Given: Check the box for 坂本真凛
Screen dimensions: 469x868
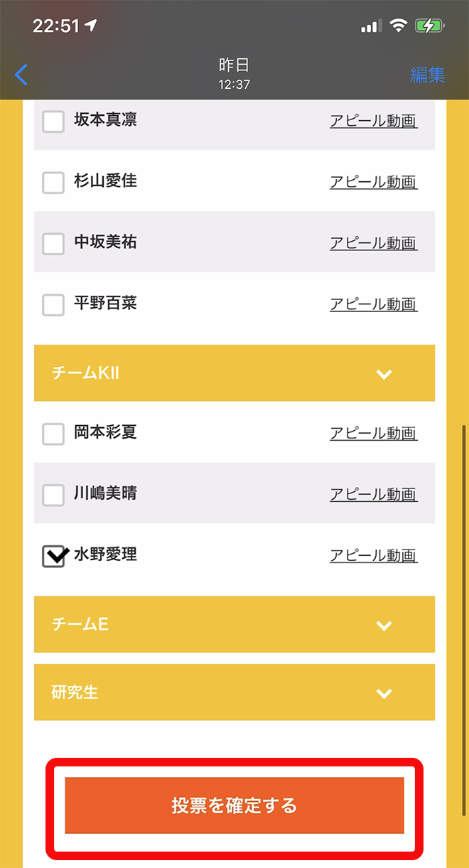Looking at the screenshot, I should [53, 122].
